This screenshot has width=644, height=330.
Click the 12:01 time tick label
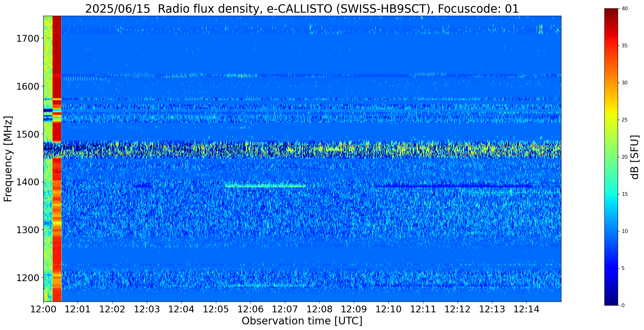click(x=78, y=309)
